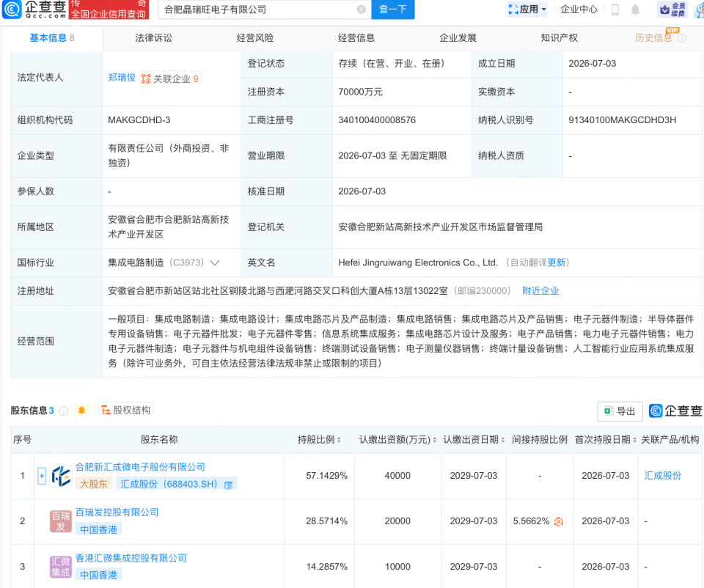704x588 pixels.
Task: Open the notifications bell in the header
Action: (x=635, y=10)
